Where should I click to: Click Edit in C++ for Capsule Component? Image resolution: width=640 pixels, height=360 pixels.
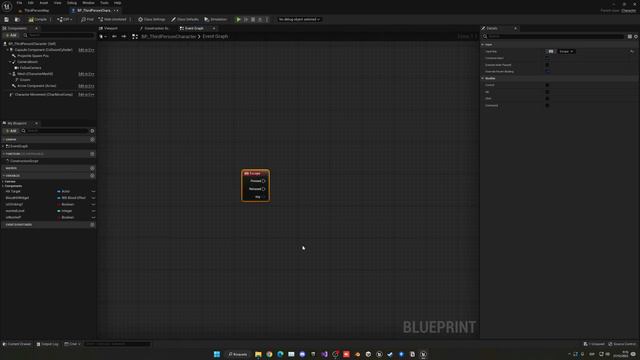(x=86, y=50)
